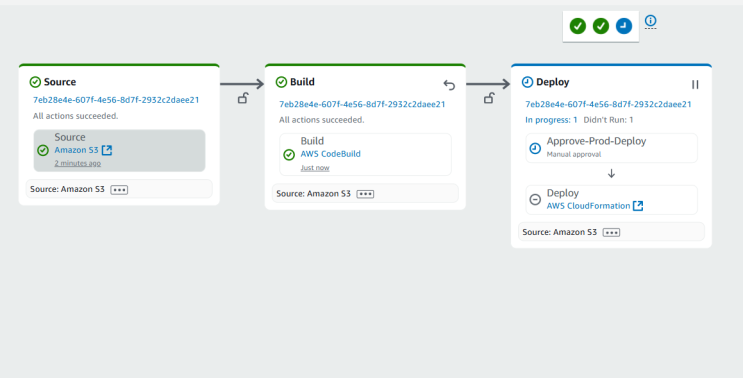This screenshot has height=378, width=743.
Task: Expand the ellipsis under the Build stage
Action: click(x=365, y=194)
